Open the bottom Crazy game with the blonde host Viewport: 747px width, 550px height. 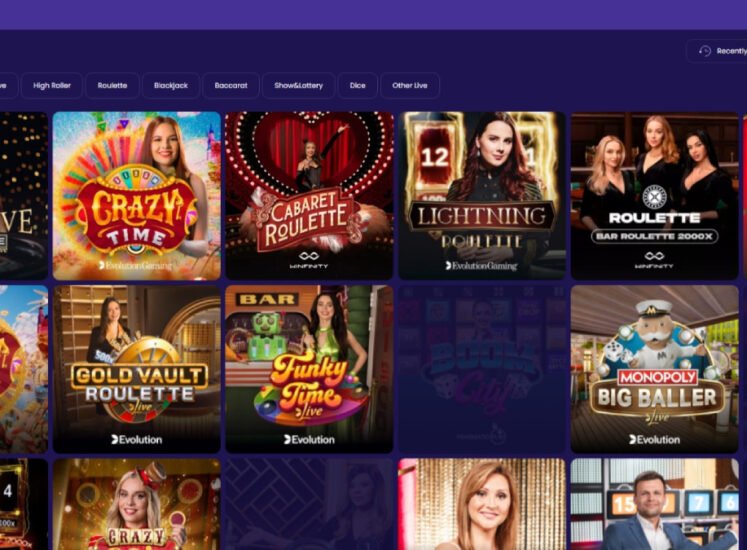(x=137, y=504)
